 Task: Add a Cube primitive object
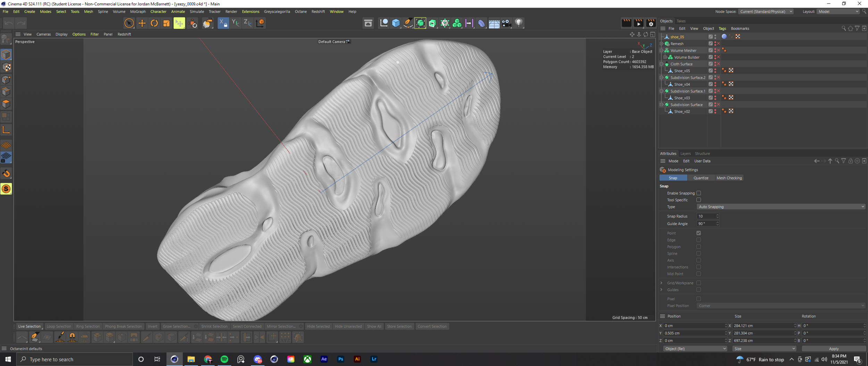[396, 23]
